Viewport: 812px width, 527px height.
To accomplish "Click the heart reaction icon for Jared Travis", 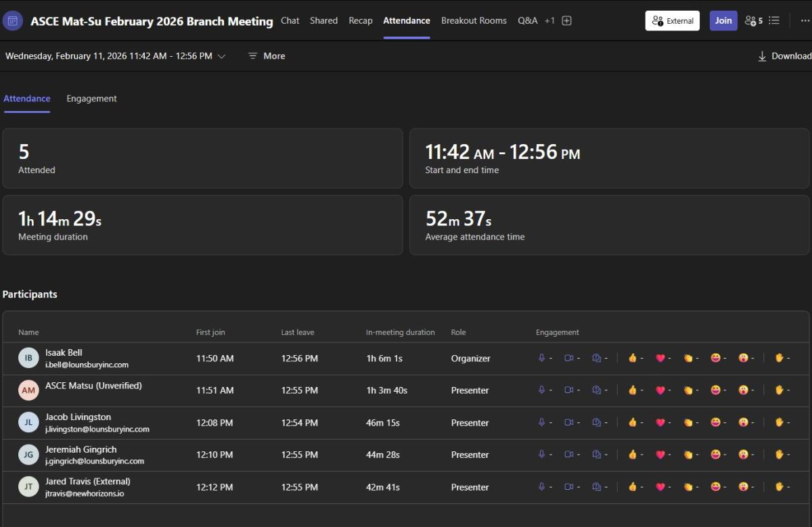I will [x=660, y=486].
